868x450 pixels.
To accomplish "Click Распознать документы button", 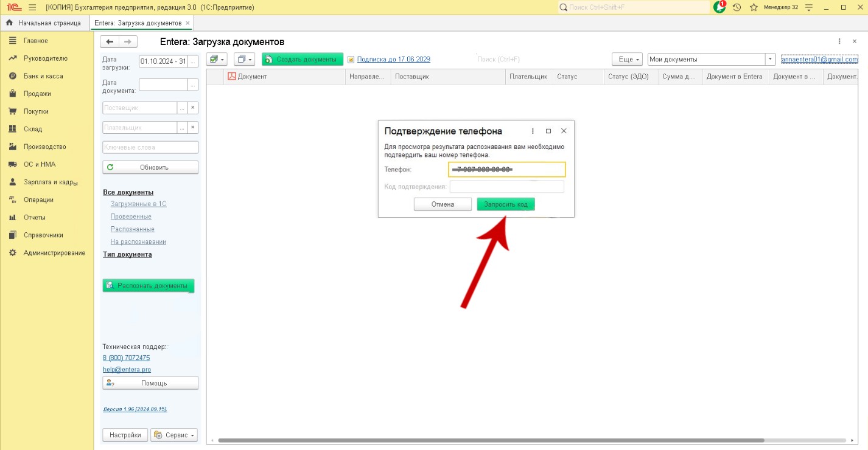I will click(149, 286).
